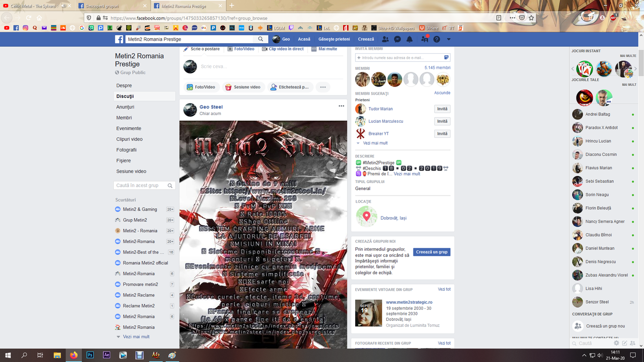This screenshot has width=644, height=362.
Task: Click the Foto/Video button in composer
Action: (x=201, y=87)
